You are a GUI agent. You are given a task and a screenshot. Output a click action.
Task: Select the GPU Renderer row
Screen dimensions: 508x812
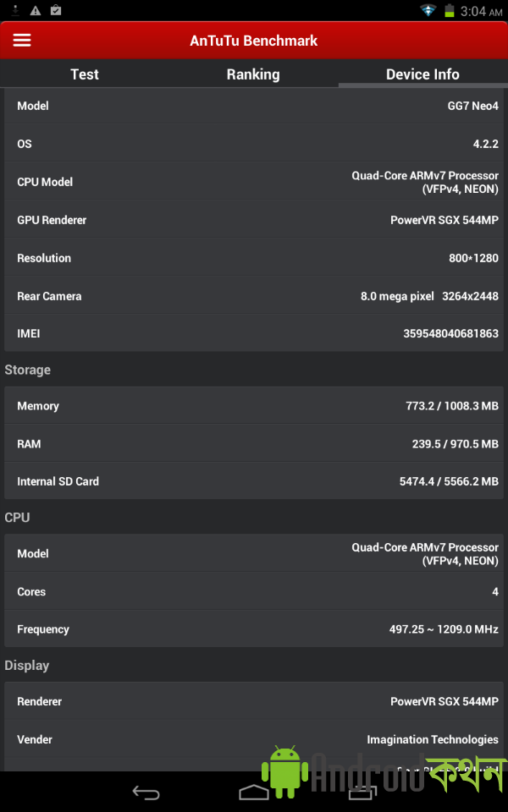point(253,220)
